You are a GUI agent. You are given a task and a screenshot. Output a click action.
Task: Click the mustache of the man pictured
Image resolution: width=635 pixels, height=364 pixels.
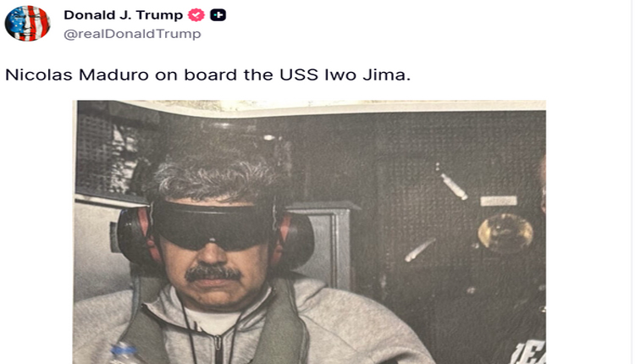(213, 273)
